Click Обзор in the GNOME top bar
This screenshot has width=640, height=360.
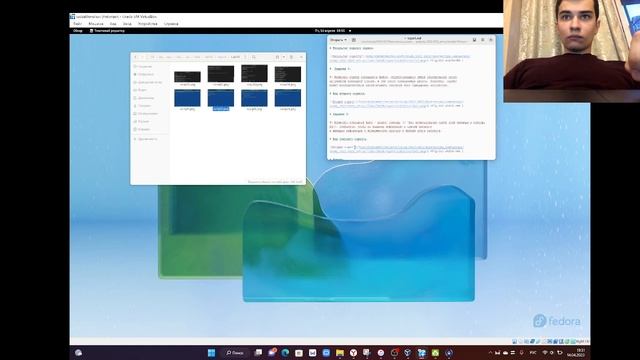click(78, 31)
